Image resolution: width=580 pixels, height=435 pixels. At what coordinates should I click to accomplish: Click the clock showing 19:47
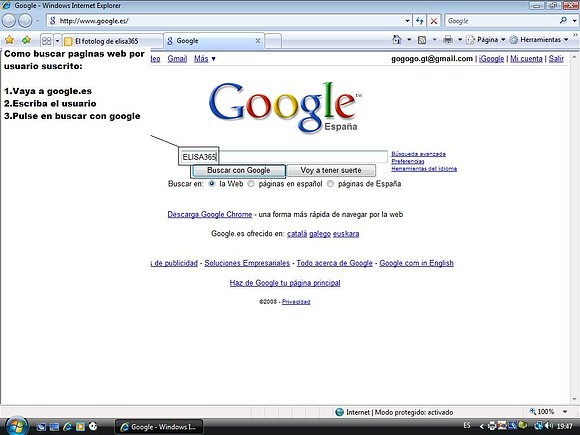565,426
